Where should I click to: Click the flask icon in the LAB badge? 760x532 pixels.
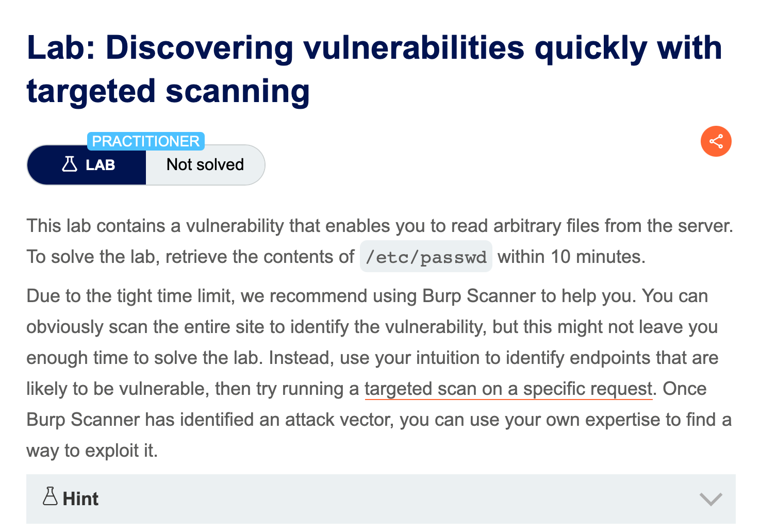pyautogui.click(x=70, y=164)
